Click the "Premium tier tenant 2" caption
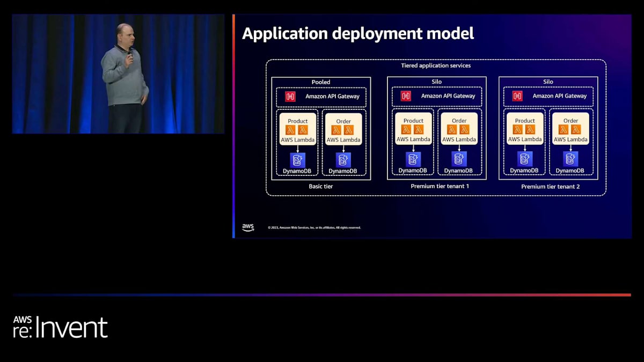644x362 pixels. pos(551,187)
